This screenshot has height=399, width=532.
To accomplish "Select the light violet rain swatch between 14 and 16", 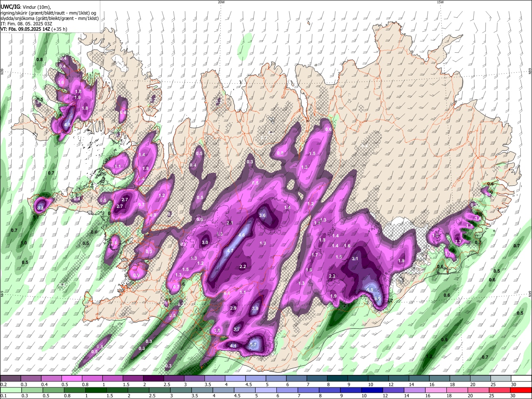I will 415,390.
